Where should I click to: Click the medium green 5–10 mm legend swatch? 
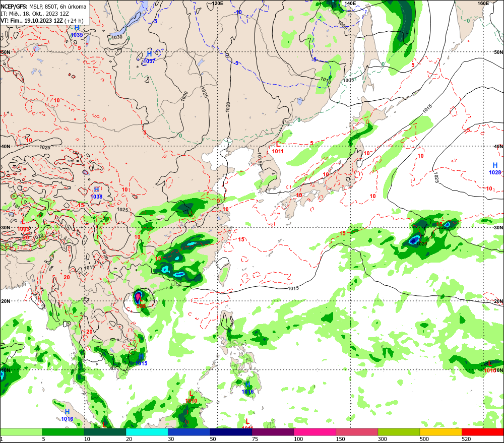(62, 432)
